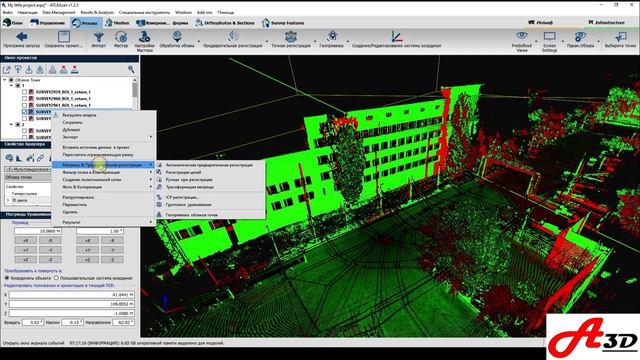This screenshot has width=640, height=360.
Task: Click the Выберите точки icon
Action: [620, 37]
